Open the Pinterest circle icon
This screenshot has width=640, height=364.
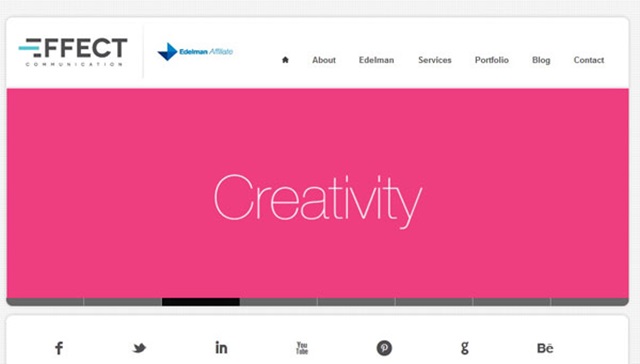coord(384,348)
